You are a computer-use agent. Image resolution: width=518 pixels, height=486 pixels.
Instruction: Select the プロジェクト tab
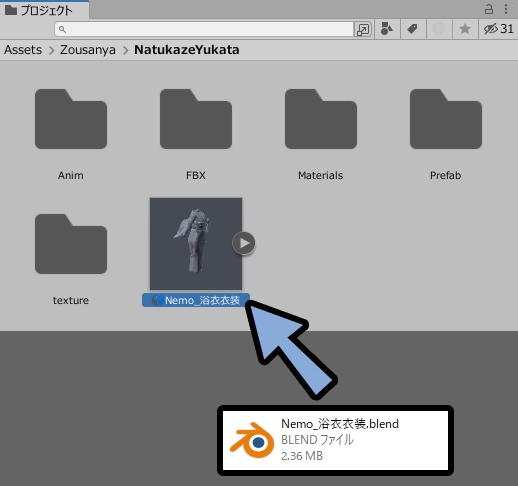(45, 10)
